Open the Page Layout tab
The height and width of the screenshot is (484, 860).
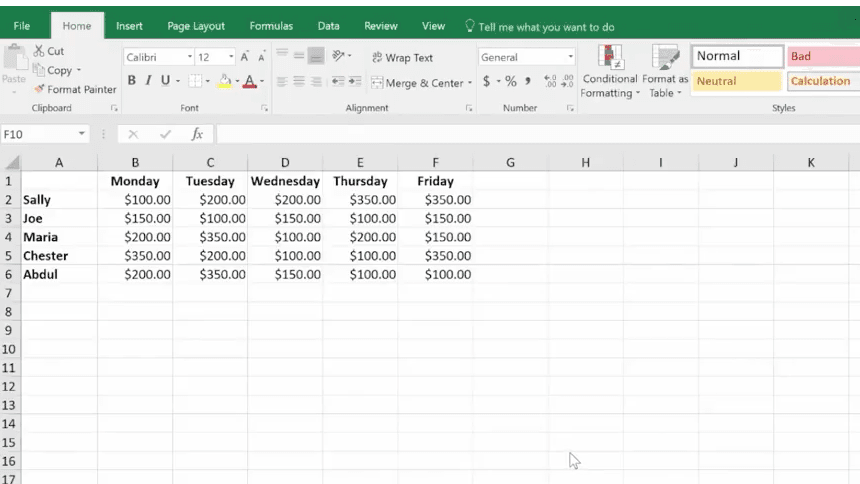tap(196, 26)
